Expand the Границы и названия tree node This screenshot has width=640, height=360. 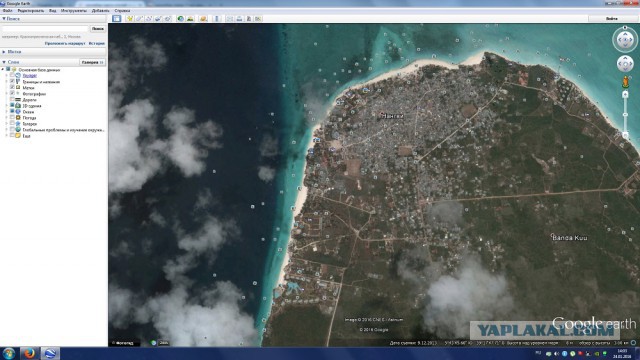(x=7, y=82)
